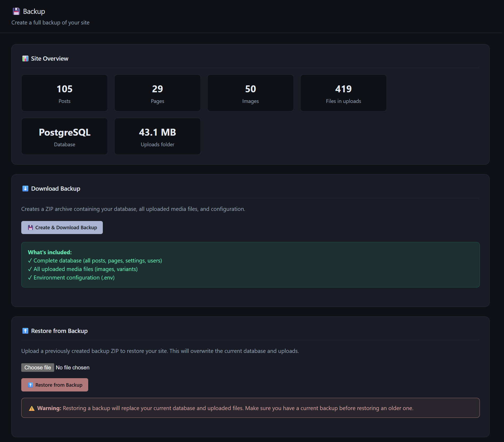
Task: Click the down-arrow icon beside Download Backup heading
Action: click(x=25, y=189)
